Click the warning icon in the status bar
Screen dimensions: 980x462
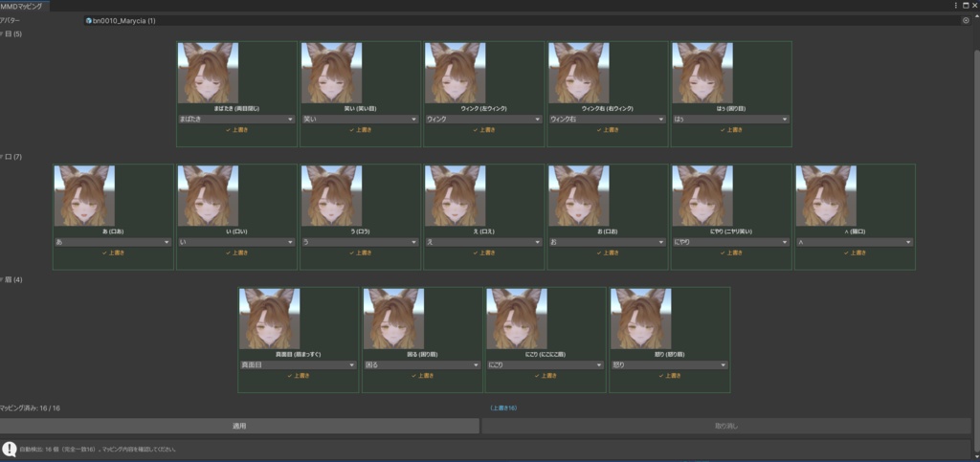coord(9,449)
